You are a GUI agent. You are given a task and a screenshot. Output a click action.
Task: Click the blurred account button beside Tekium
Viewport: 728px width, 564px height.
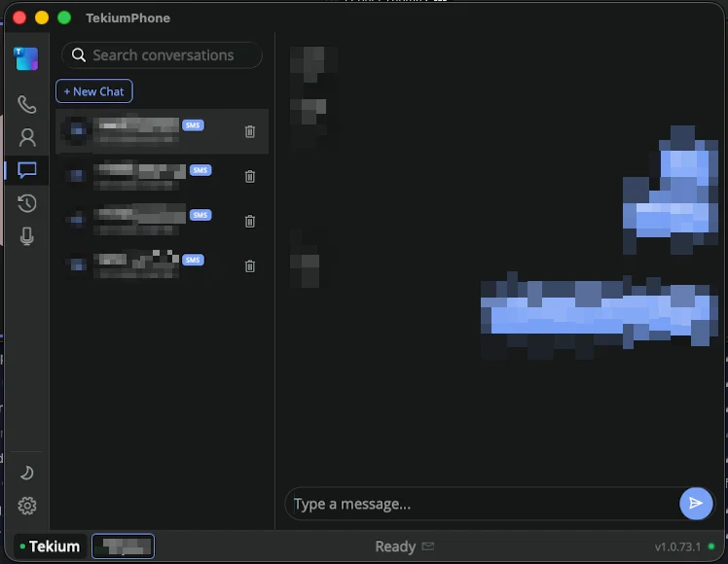coord(123,546)
